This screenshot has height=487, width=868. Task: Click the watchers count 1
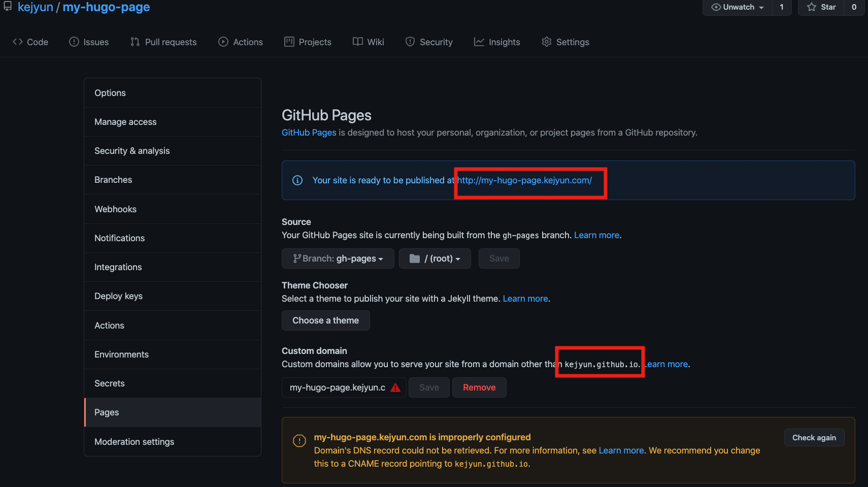point(782,7)
